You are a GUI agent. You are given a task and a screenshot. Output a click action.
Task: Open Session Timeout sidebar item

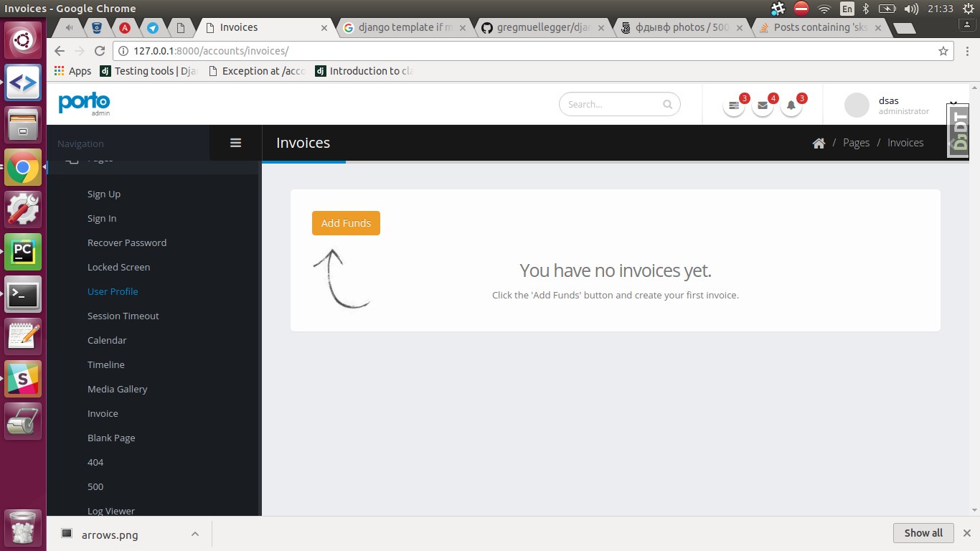click(x=123, y=316)
